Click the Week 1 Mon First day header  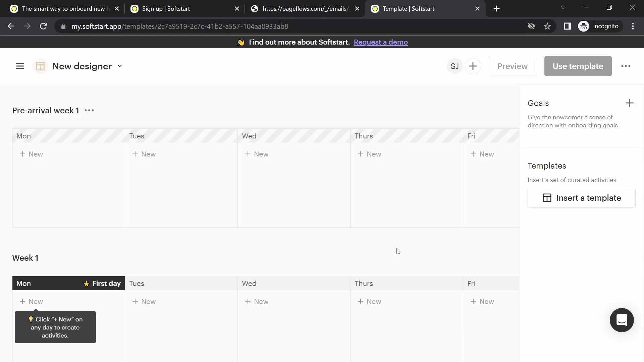tap(68, 283)
